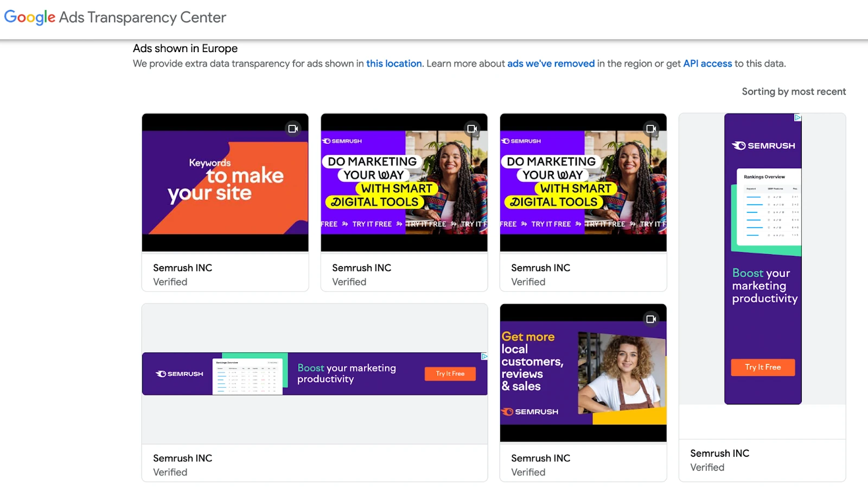Click 'Sorting by most recent' text

794,92
